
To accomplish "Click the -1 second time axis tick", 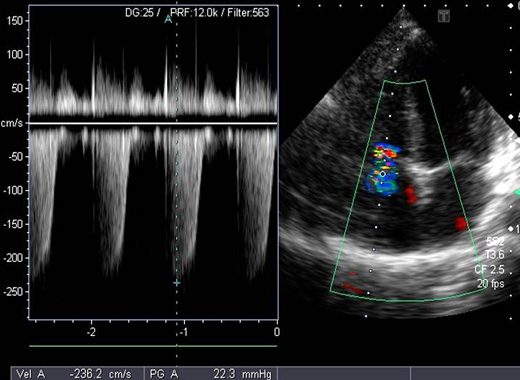I will tap(183, 332).
